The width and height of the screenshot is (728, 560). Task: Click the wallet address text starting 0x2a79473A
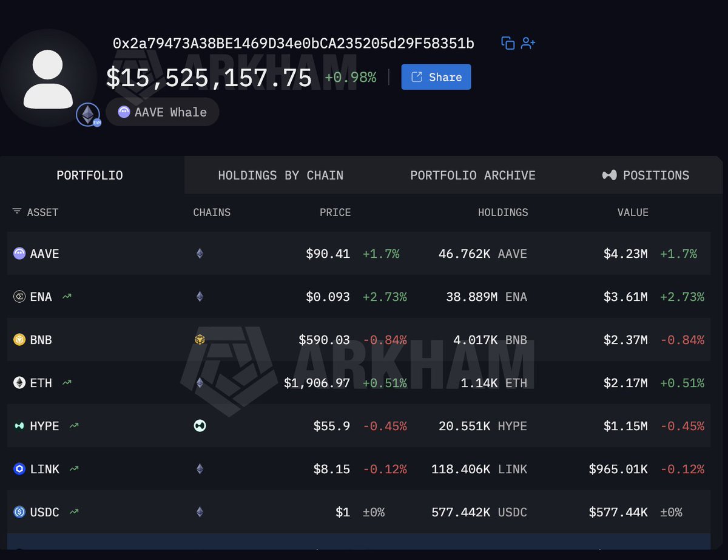pos(294,44)
